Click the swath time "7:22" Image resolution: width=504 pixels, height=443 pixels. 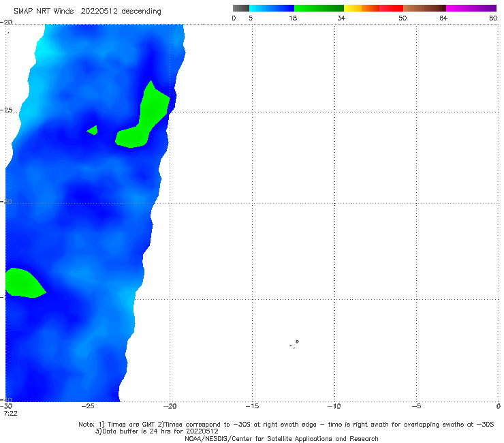(11, 414)
